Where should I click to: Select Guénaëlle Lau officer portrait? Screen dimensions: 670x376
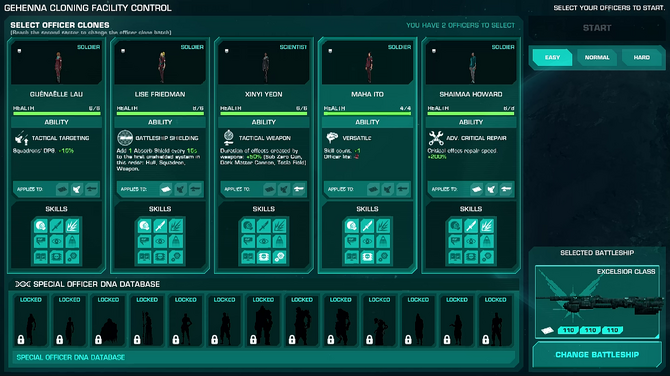click(x=56, y=63)
